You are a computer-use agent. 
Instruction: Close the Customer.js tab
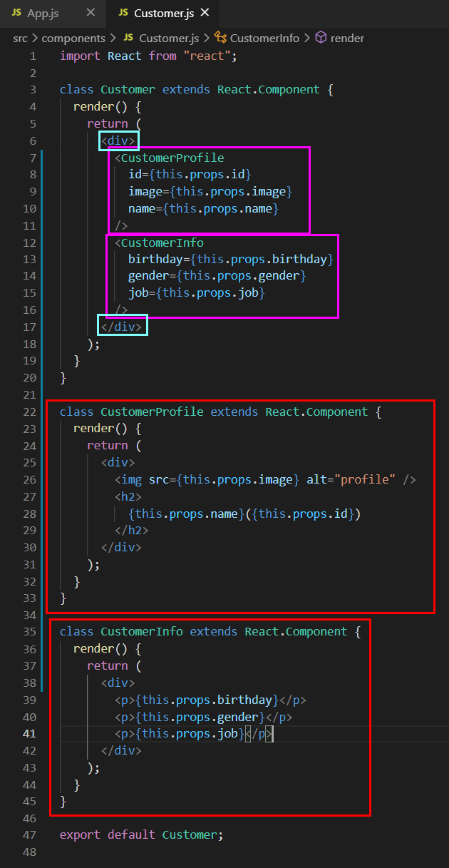pos(205,13)
